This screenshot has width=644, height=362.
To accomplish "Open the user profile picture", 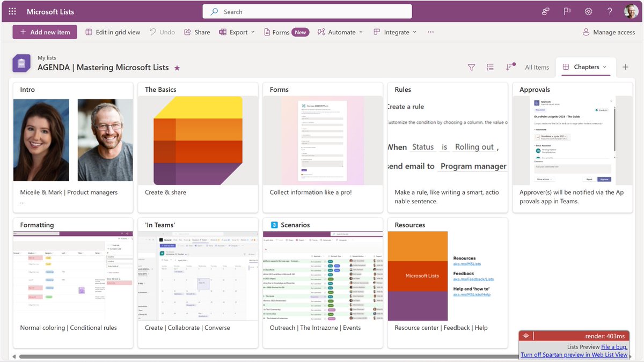I will coord(631,11).
